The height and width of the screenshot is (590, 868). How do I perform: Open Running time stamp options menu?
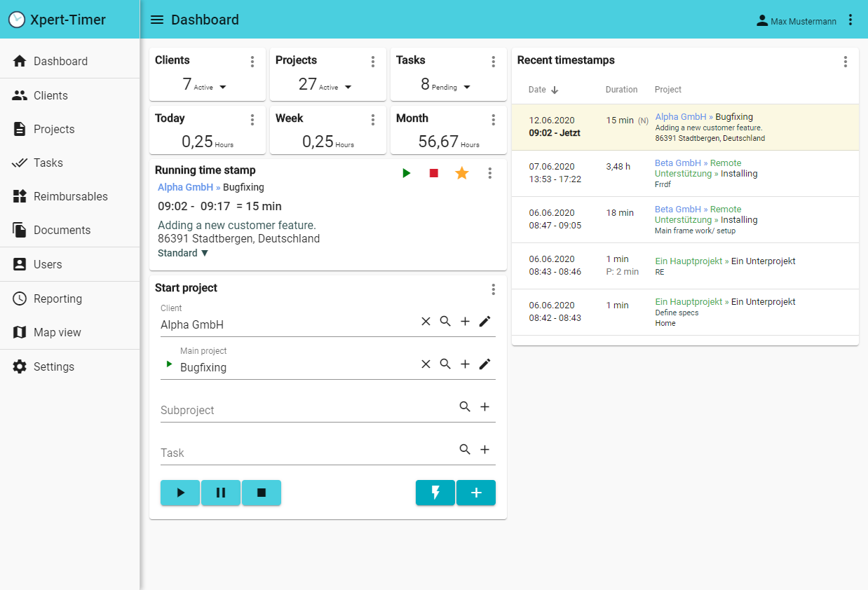490,173
